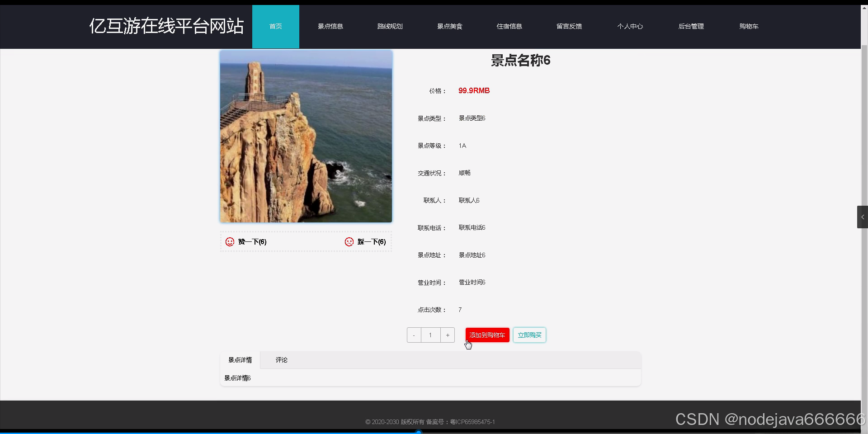The width and height of the screenshot is (868, 434).
Task: Click the video progress bar at the bottom
Action: (x=434, y=432)
